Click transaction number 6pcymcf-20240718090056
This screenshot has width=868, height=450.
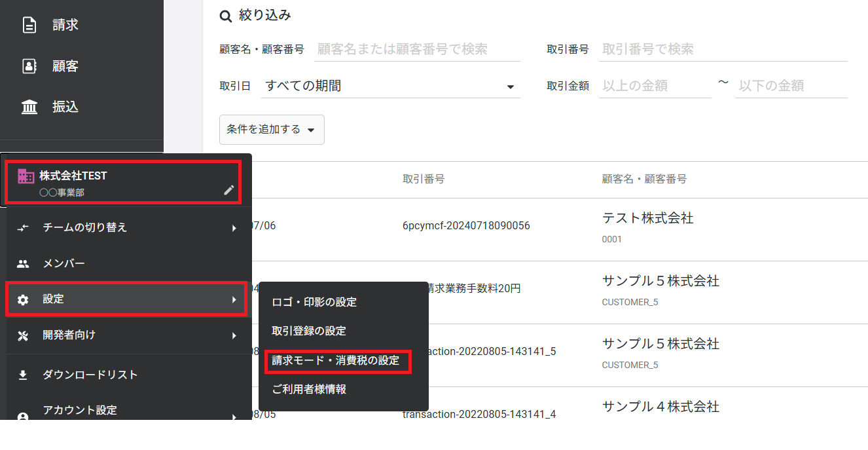tap(466, 226)
